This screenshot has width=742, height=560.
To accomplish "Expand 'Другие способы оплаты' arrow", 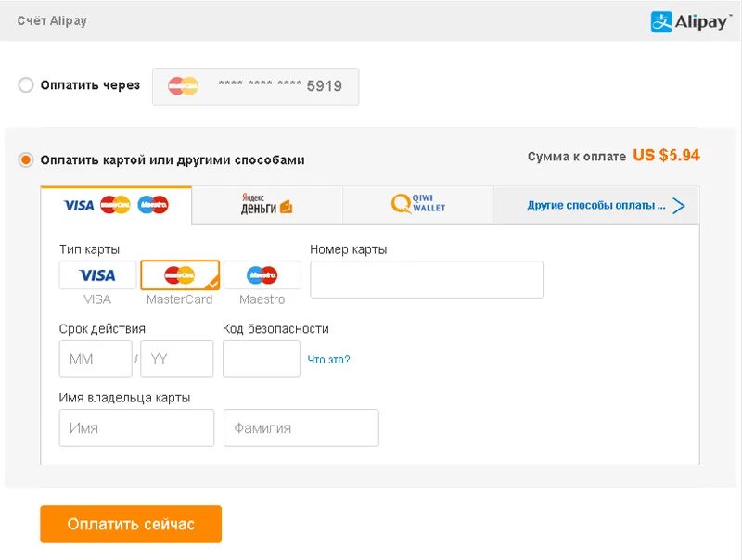I will tap(679, 206).
